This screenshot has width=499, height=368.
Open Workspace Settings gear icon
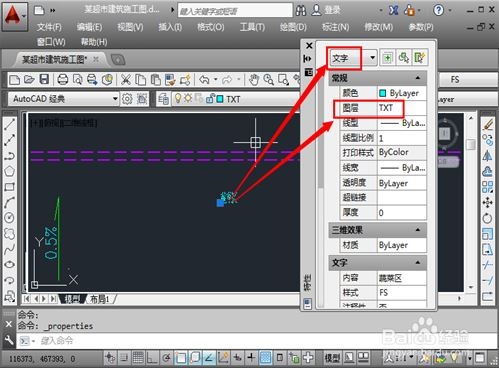click(127, 99)
